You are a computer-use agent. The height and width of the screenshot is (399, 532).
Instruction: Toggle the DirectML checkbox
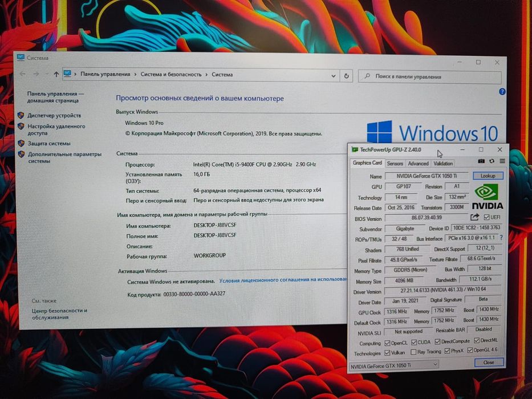pos(476,340)
